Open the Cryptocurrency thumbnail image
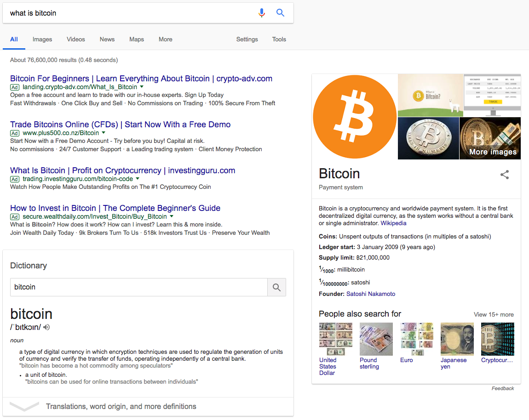 tap(498, 339)
